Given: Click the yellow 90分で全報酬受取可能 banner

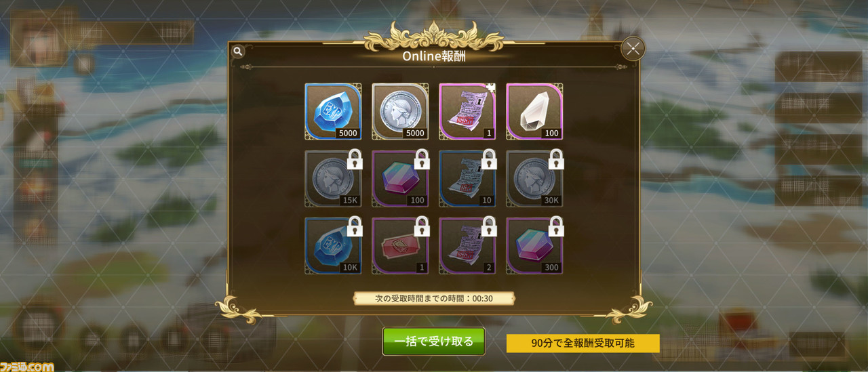Looking at the screenshot, I should (583, 343).
